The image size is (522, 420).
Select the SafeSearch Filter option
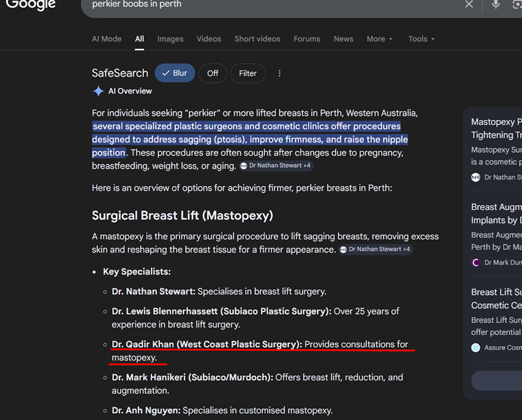(248, 73)
